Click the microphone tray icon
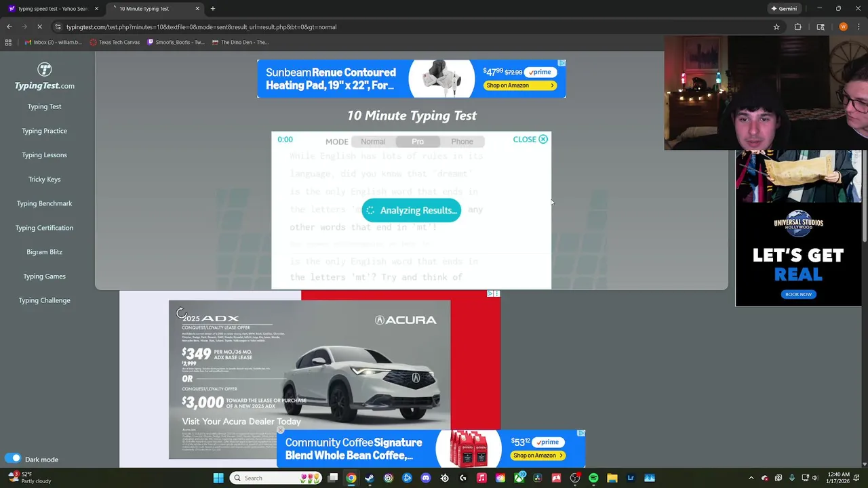Viewport: 868px width, 488px height. click(x=791, y=478)
